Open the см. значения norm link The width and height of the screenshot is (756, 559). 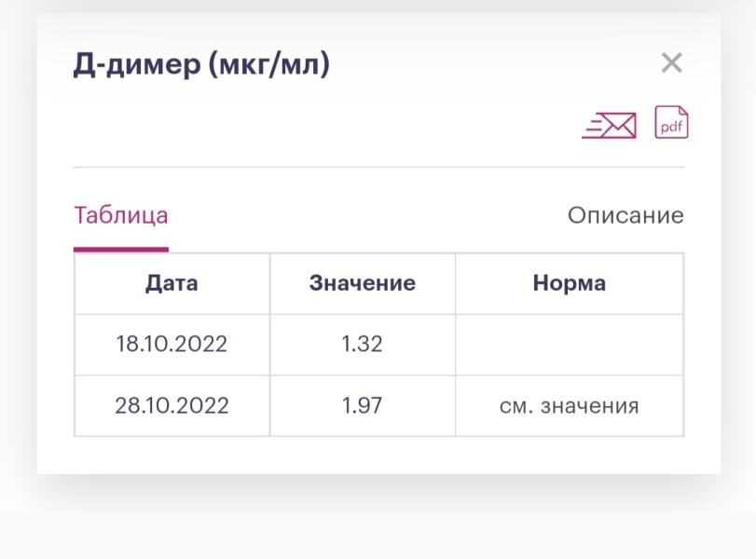click(x=569, y=406)
